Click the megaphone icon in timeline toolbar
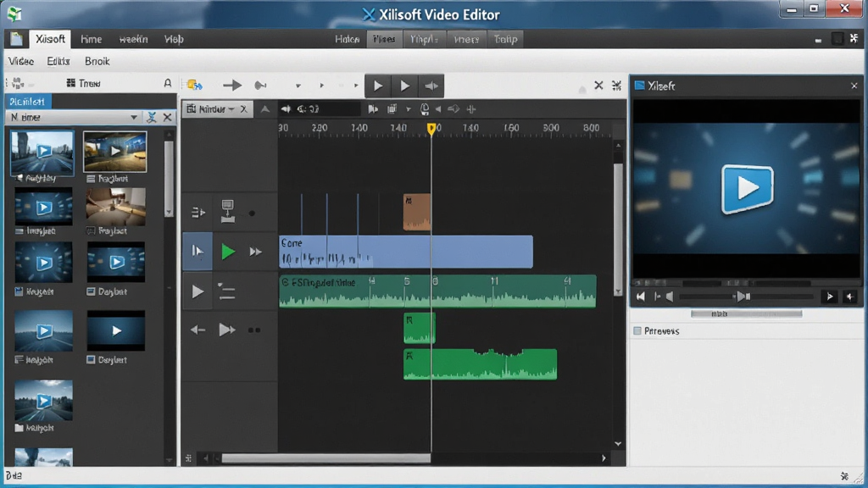 453,109
